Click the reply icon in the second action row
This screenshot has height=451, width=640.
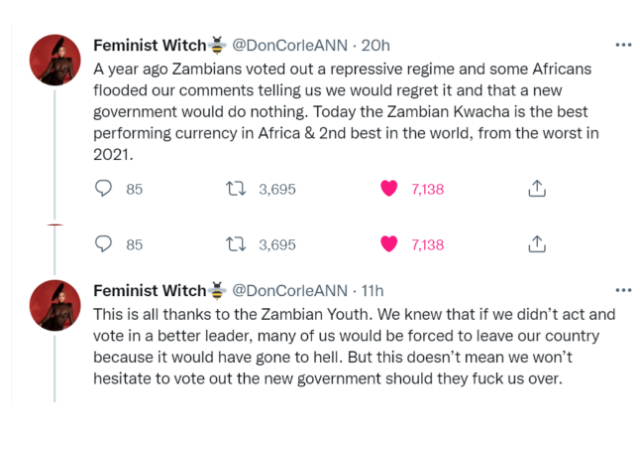click(103, 244)
